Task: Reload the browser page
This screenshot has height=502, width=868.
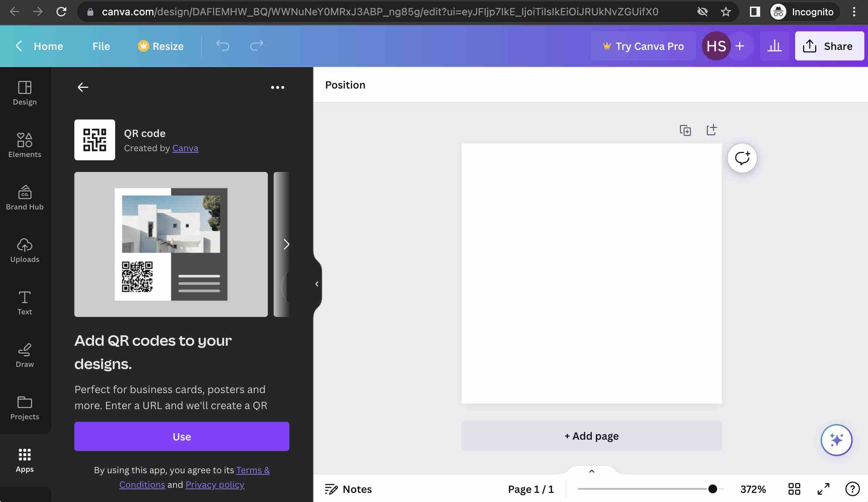Action: pos(61,12)
